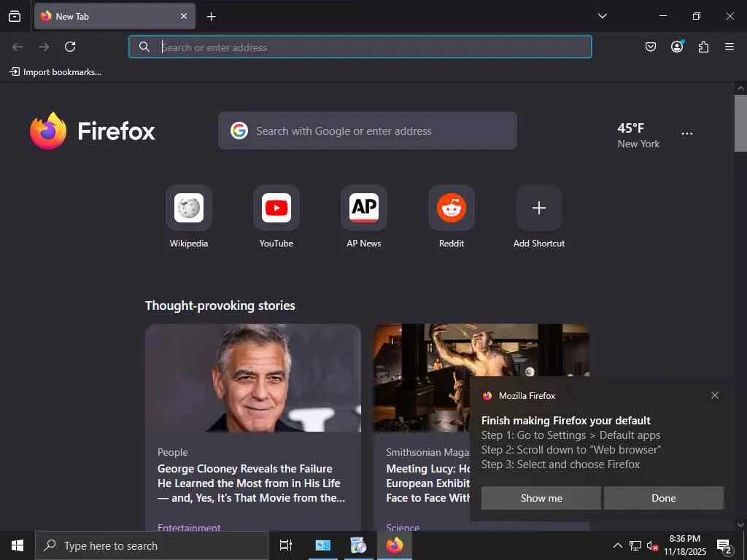Close the New Tab tab

tap(184, 16)
